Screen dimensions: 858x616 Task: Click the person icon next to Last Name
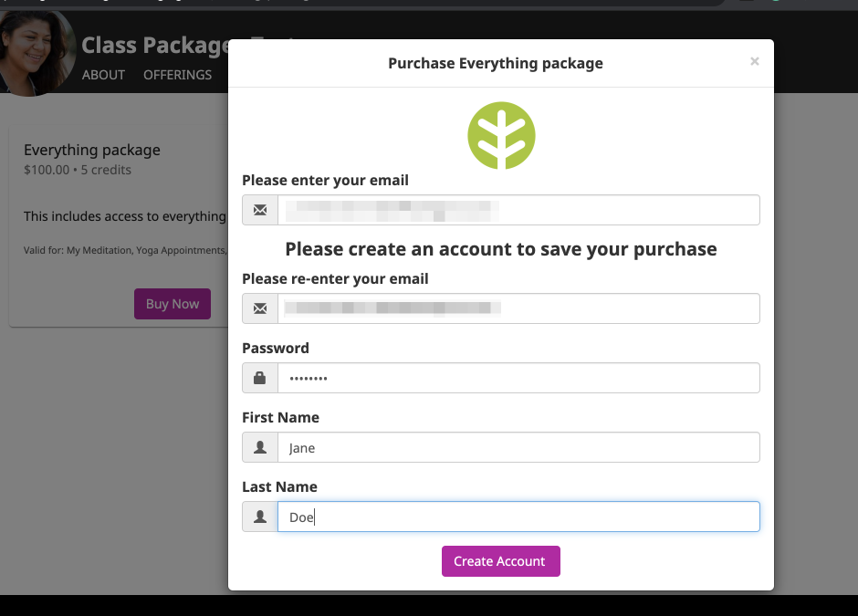[259, 516]
